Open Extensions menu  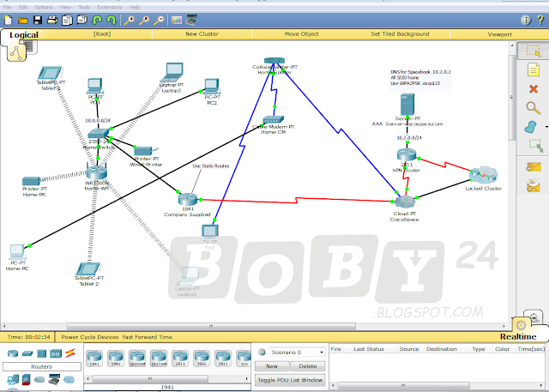tap(110, 7)
